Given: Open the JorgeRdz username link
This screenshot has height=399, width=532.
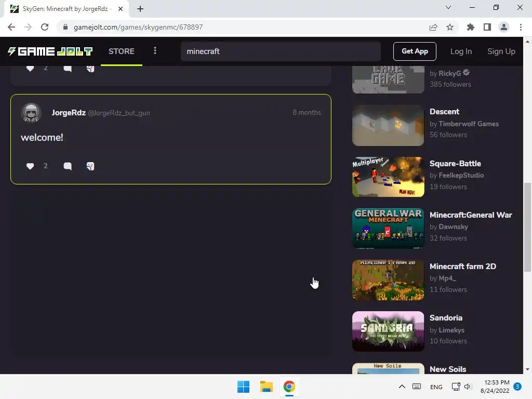Looking at the screenshot, I should [69, 113].
